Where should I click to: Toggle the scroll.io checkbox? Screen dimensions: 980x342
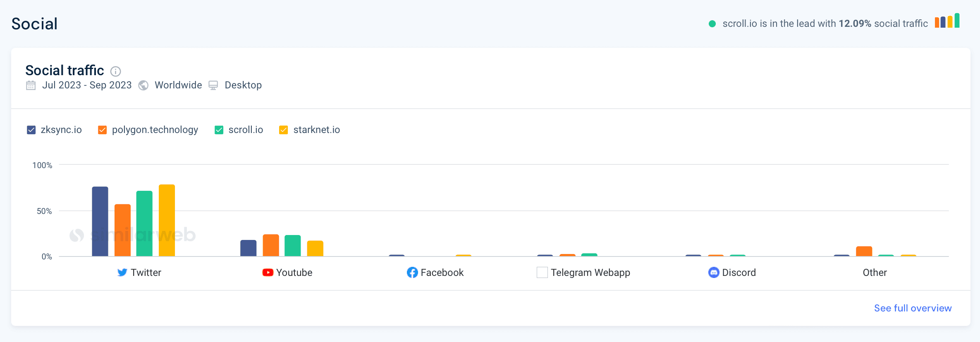(x=219, y=130)
